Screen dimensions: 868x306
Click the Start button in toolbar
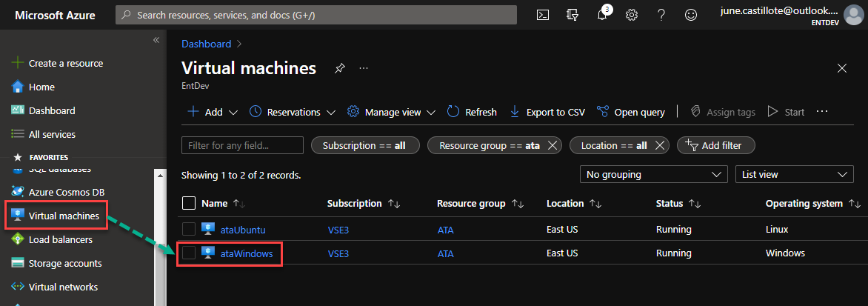click(786, 112)
